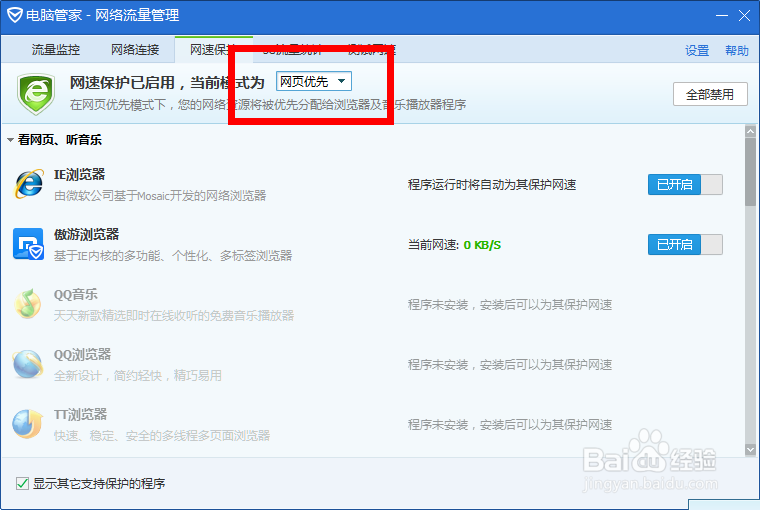This screenshot has height=510, width=760.
Task: Click 全新设计，简约轻快，精巧易用 description
Action: [x=138, y=376]
